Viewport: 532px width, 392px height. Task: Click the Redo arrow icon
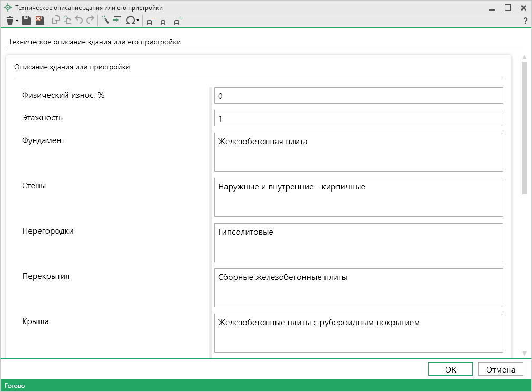[90, 21]
